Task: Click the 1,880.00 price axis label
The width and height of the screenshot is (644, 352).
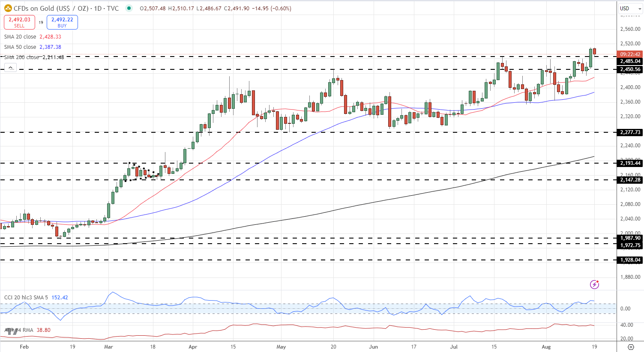Action: (x=630, y=277)
